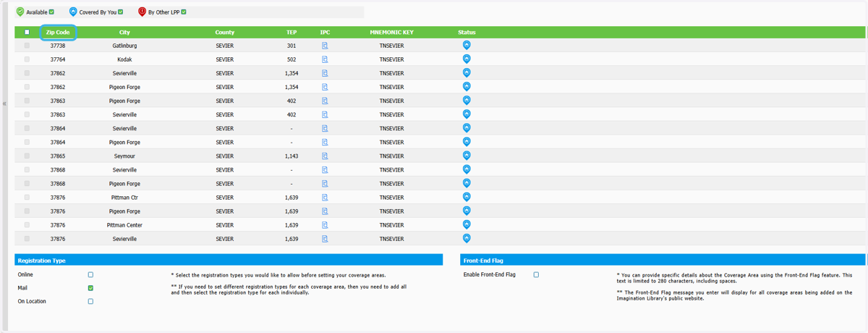Open IPC document icon for 37738 Gatlinburg
This screenshot has width=868, height=333.
coord(325,46)
